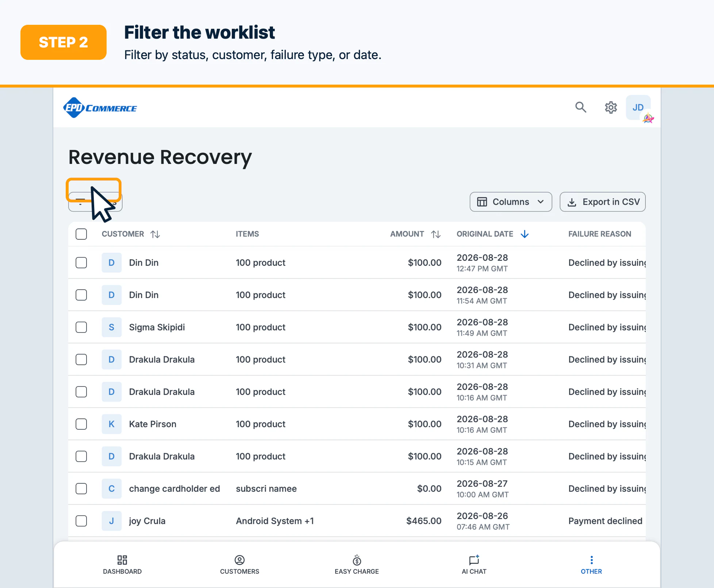Screen dimensions: 714x588
Task: Click the Other three-dots icon
Action: (591, 560)
